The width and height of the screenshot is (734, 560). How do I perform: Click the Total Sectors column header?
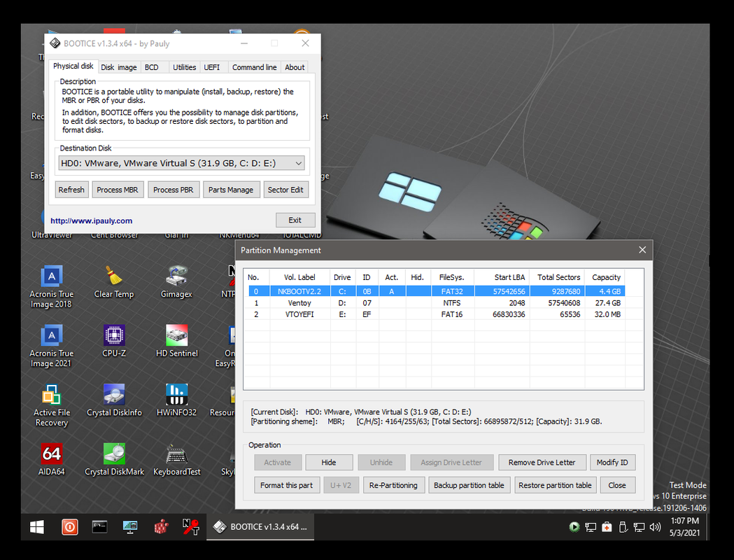(558, 277)
